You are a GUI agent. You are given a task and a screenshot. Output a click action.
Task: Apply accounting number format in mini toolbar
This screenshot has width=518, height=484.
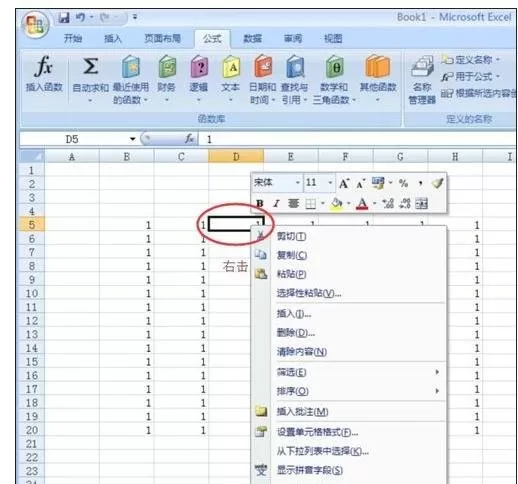(x=378, y=183)
